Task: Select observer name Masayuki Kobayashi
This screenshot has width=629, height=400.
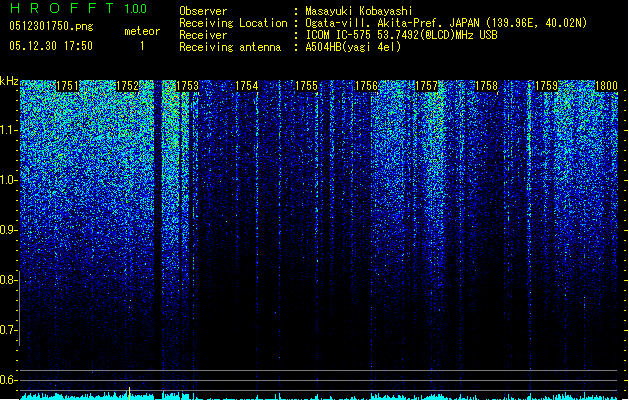Action: (x=359, y=11)
